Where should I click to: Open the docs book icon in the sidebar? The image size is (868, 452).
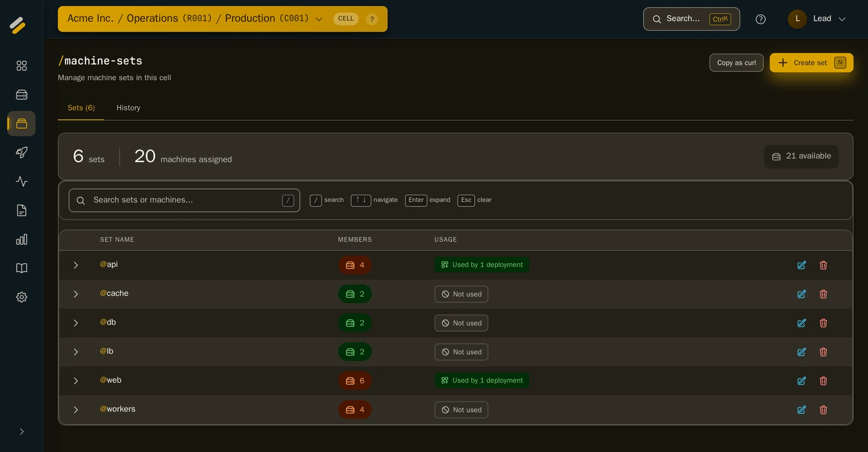(22, 268)
